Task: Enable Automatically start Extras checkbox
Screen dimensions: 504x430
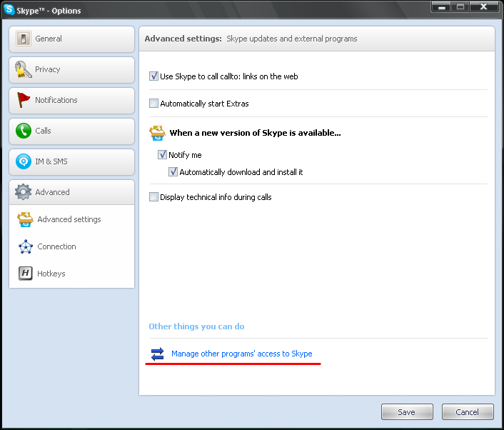Action: pyautogui.click(x=153, y=104)
